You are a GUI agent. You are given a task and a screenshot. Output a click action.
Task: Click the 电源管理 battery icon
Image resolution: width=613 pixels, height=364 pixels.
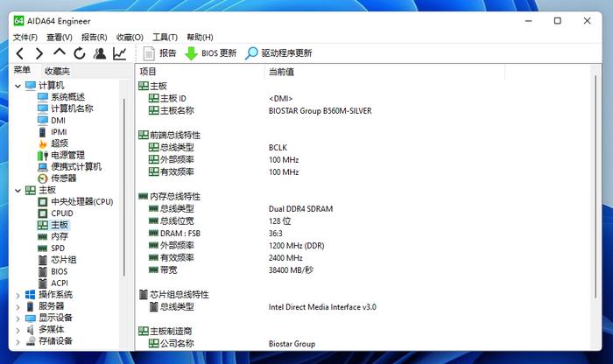[x=43, y=156]
